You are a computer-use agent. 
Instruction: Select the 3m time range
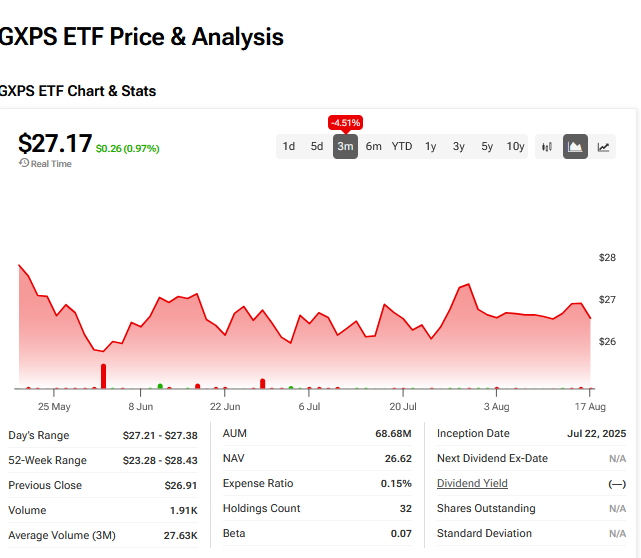pos(345,146)
